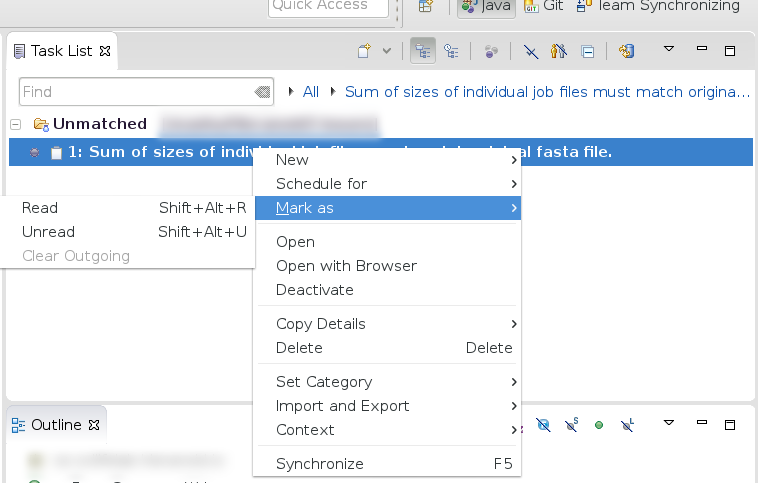758x483 pixels.
Task: Switch to the Scheduled presentation
Action: click(451, 51)
